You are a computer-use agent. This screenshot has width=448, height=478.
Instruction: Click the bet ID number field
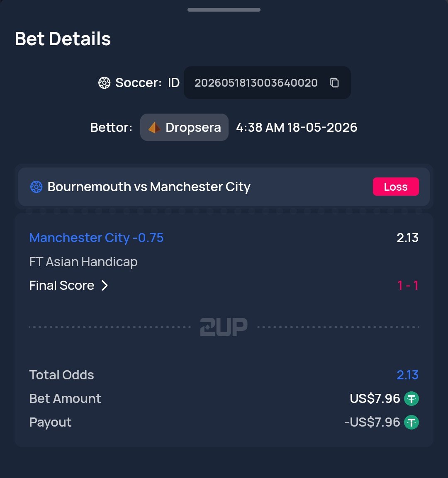[267, 82]
